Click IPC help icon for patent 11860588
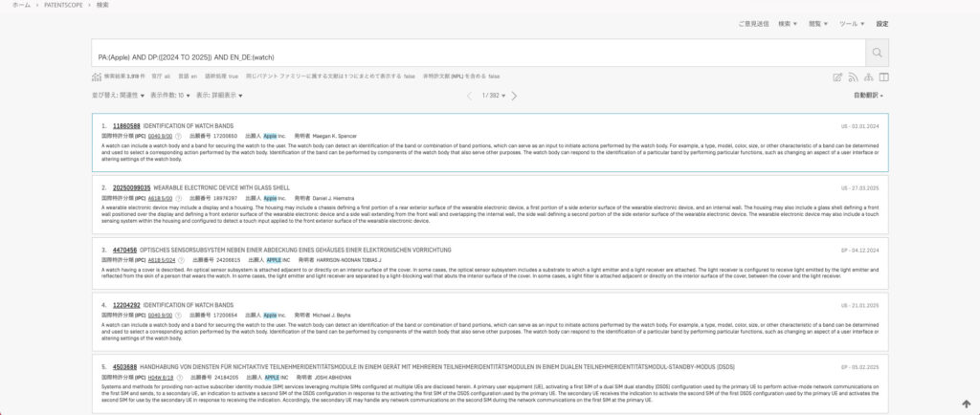The image size is (980, 415). click(179, 137)
